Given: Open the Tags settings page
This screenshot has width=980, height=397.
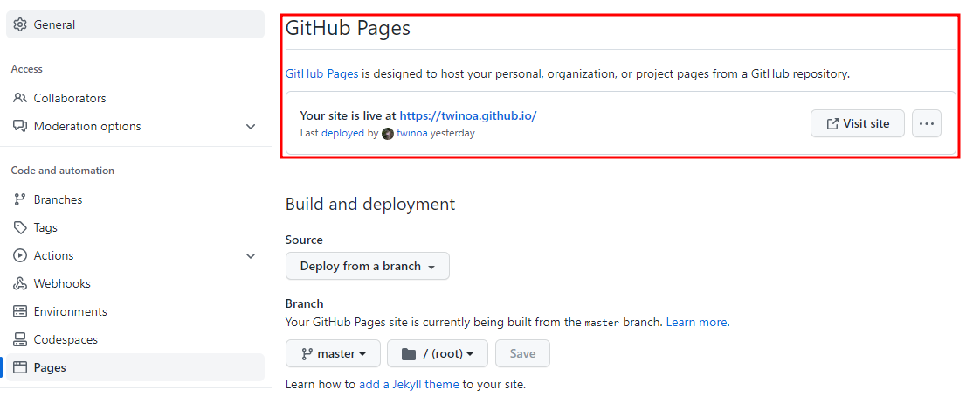Looking at the screenshot, I should click(x=135, y=227).
